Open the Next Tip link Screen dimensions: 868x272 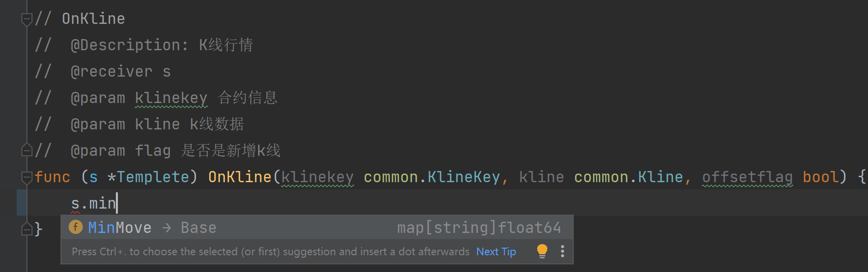click(x=495, y=252)
